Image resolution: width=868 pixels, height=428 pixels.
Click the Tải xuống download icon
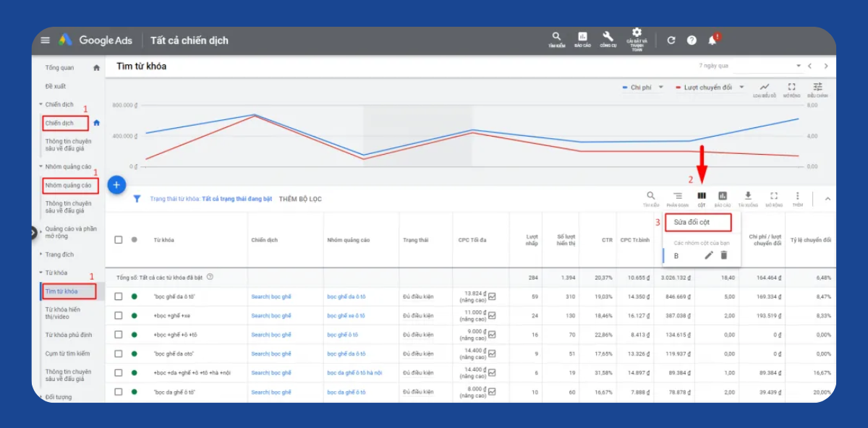(x=748, y=197)
